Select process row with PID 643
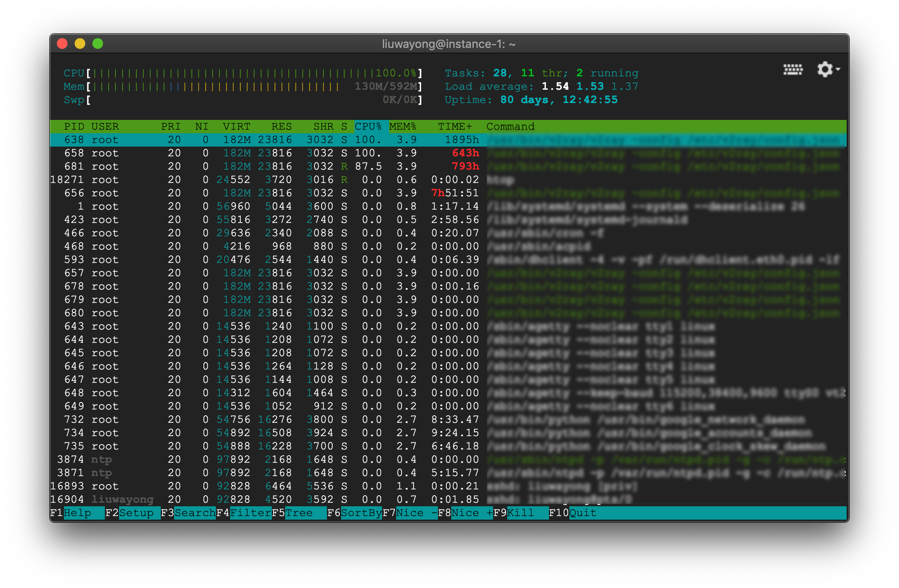The width and height of the screenshot is (899, 588). point(448,326)
